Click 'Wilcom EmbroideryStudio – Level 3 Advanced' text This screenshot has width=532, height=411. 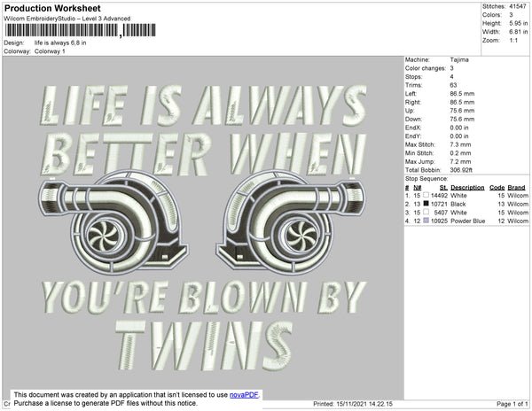67,19
